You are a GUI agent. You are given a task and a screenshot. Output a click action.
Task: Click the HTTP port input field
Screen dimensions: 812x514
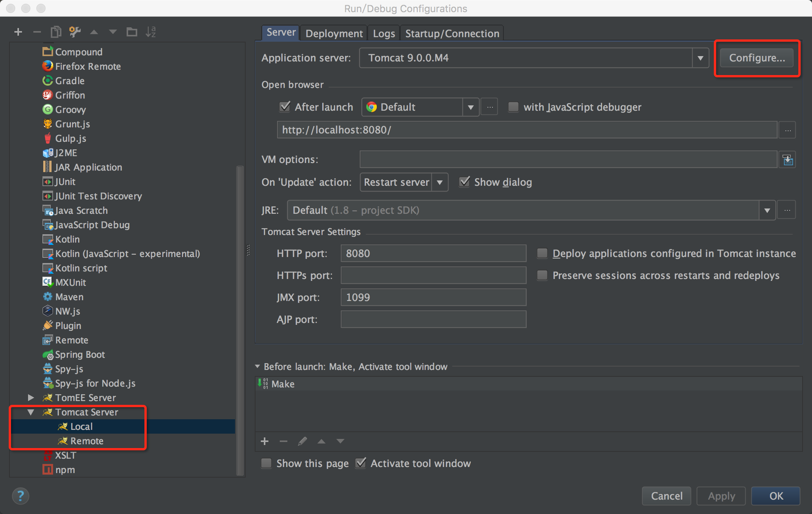[x=433, y=254]
